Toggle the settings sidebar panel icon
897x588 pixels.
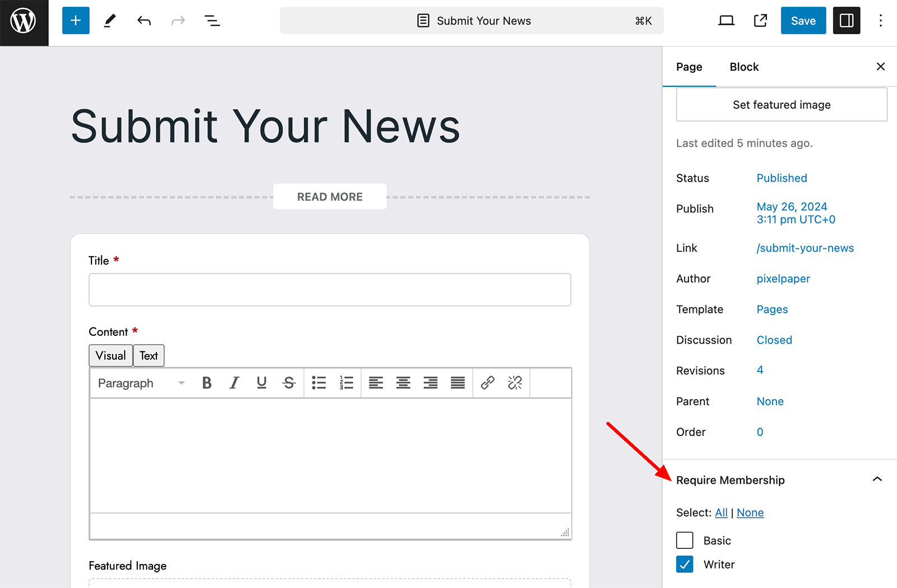tap(846, 21)
